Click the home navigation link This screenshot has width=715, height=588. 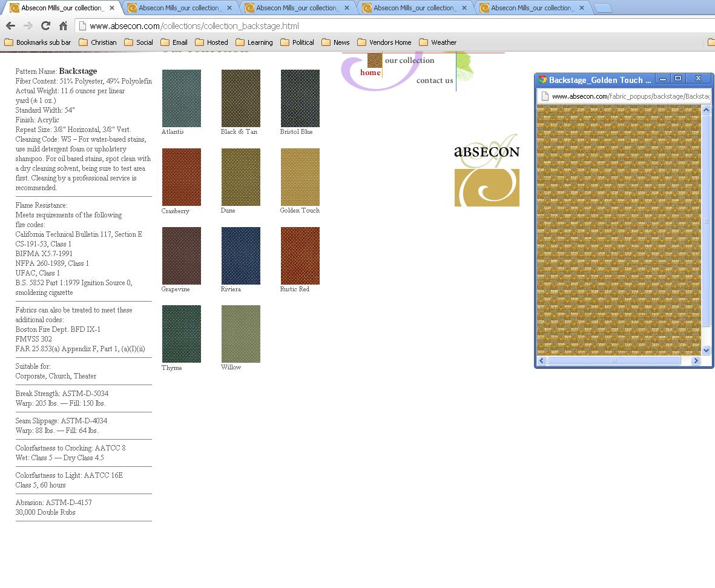pyautogui.click(x=371, y=73)
